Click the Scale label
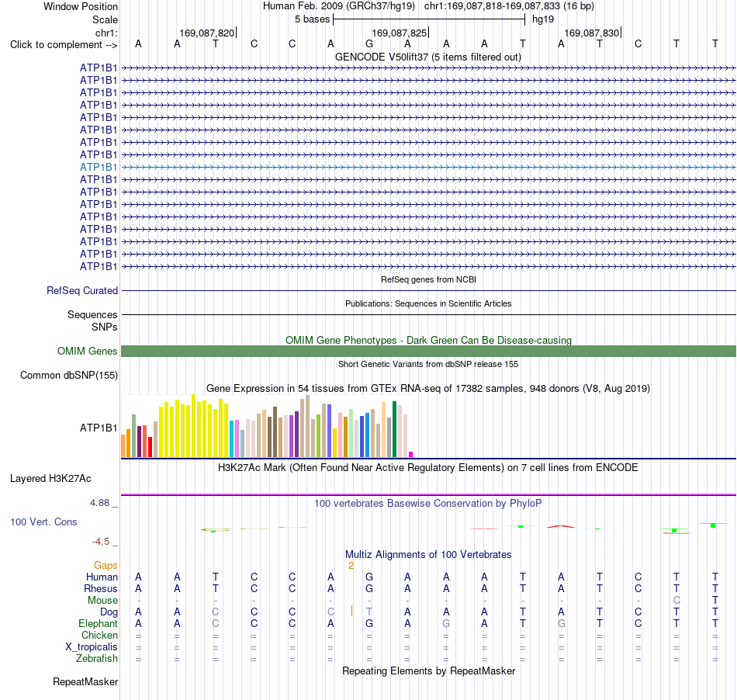The image size is (737, 700). (x=105, y=19)
